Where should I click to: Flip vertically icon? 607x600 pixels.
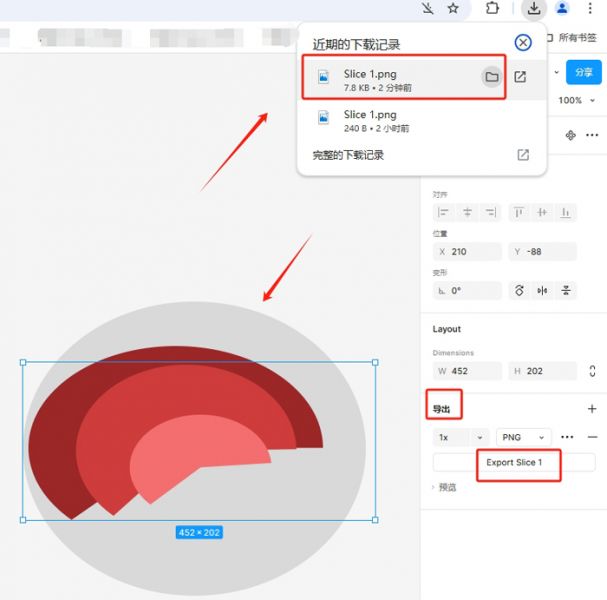click(566, 290)
